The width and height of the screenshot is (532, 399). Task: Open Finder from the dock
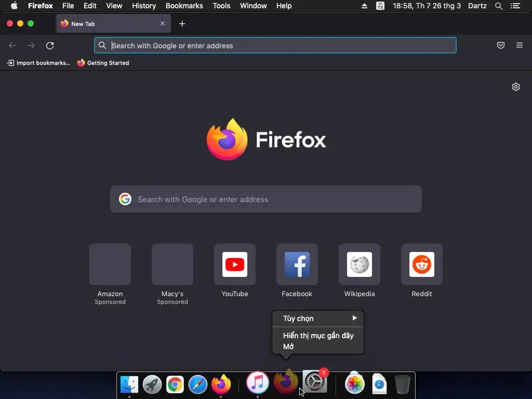[x=129, y=384]
